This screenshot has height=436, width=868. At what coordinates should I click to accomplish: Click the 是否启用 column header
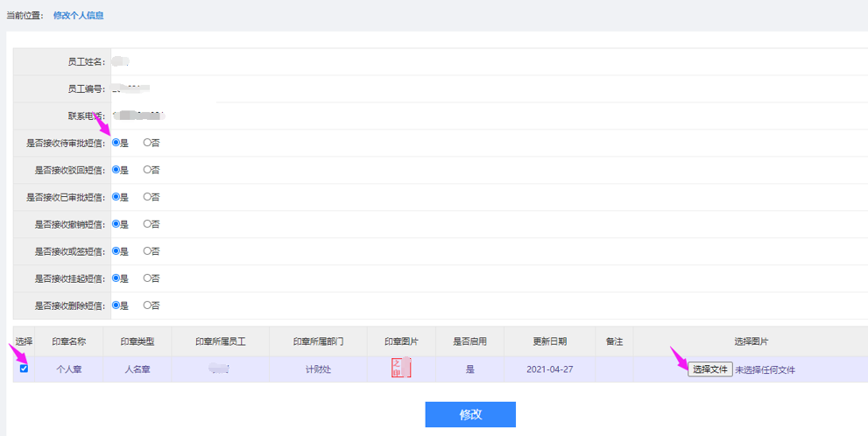(470, 342)
